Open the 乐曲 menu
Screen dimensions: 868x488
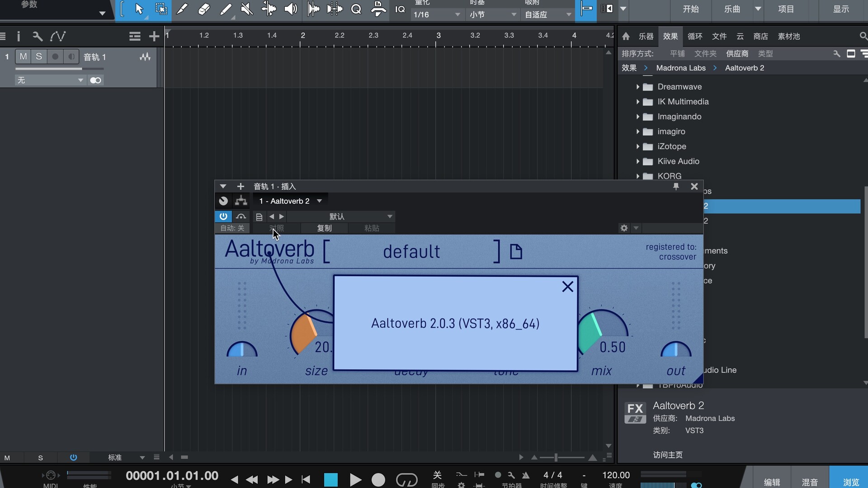tap(732, 9)
